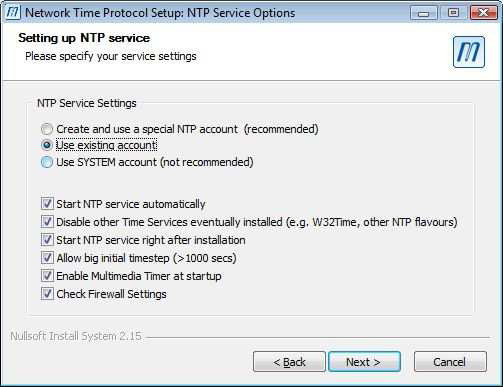The image size is (503, 387).
Task: Click the installer icon in title bar
Action: (13, 13)
